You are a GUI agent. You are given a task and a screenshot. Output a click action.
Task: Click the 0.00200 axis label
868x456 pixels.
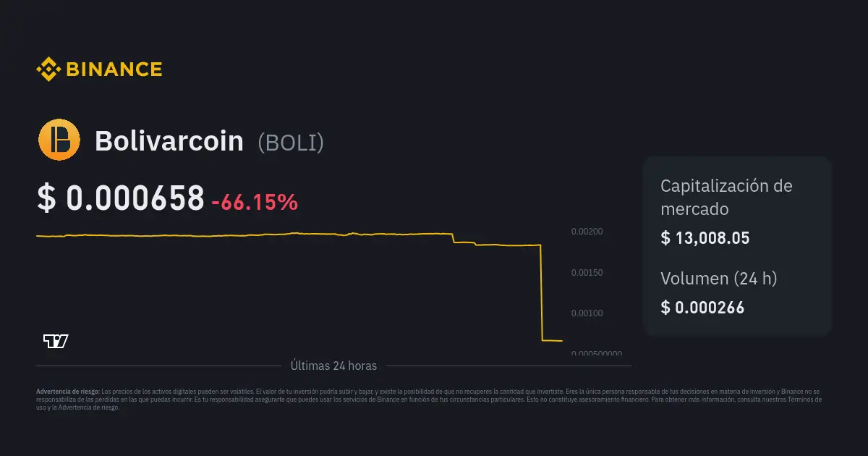[587, 232]
